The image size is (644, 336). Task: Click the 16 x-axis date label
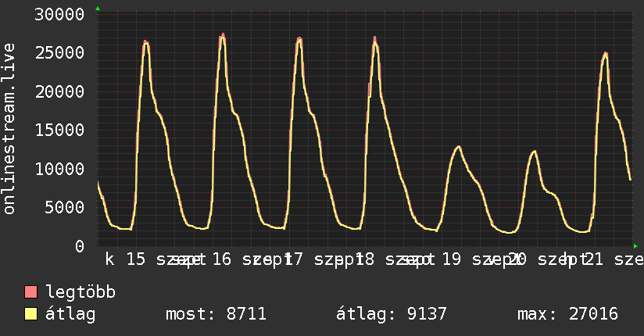222,259
